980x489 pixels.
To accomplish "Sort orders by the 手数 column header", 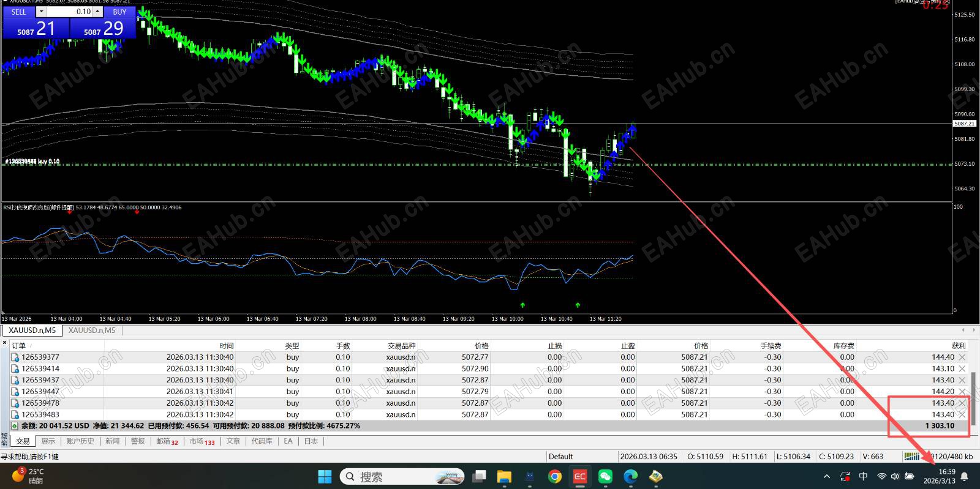I will [343, 346].
